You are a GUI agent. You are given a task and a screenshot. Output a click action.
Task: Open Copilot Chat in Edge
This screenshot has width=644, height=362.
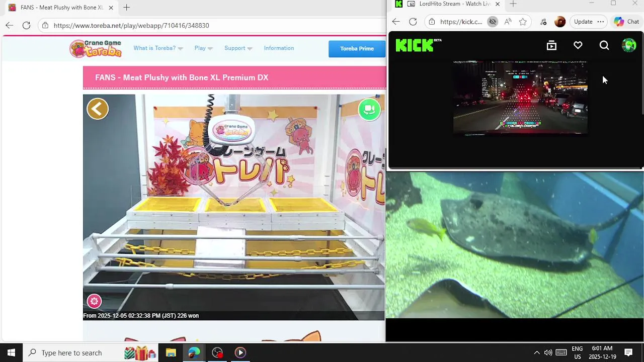[626, 22]
